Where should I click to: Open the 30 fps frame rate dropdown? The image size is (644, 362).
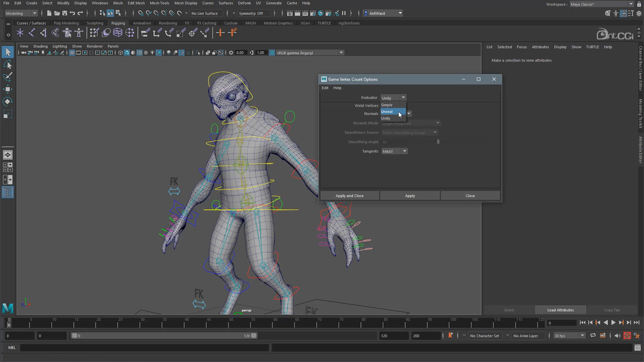569,336
